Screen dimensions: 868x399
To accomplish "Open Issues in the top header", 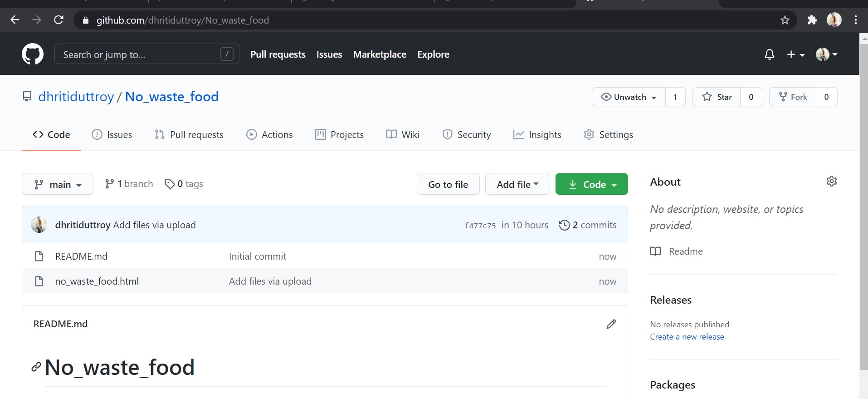I will click(x=329, y=54).
